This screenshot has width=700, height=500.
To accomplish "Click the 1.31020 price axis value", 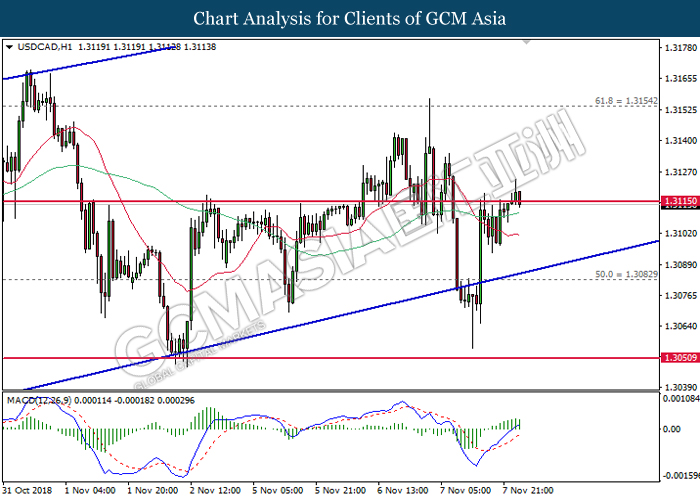I will (x=681, y=233).
